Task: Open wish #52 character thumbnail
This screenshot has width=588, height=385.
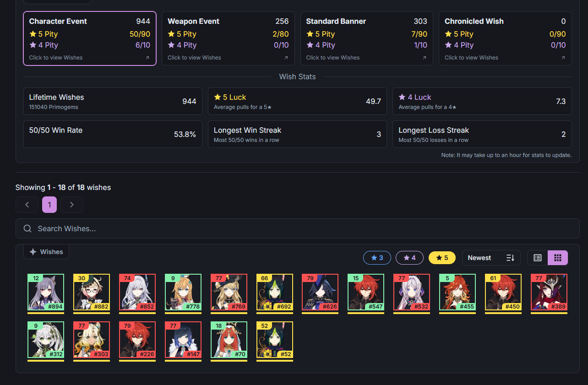Action: pyautogui.click(x=275, y=340)
